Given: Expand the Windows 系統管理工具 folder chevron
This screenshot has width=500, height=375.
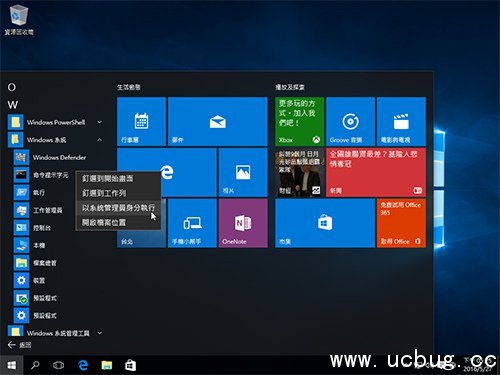Looking at the screenshot, I should [99, 333].
